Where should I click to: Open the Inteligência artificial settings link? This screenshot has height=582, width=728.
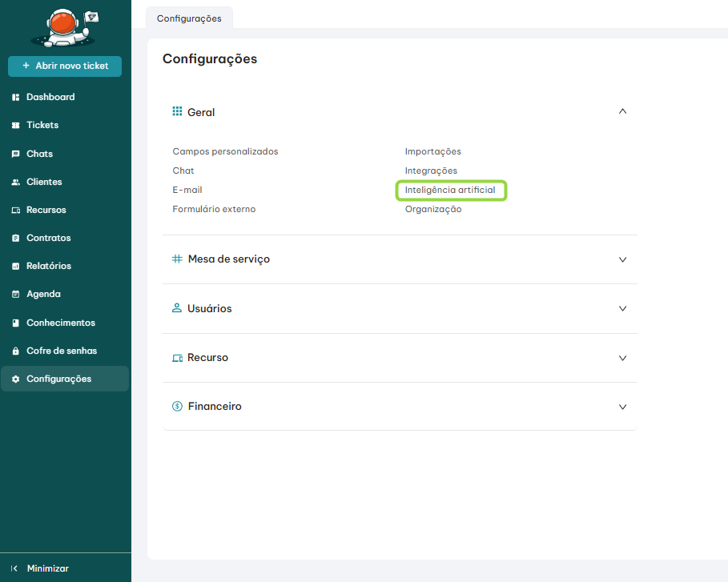click(x=450, y=190)
